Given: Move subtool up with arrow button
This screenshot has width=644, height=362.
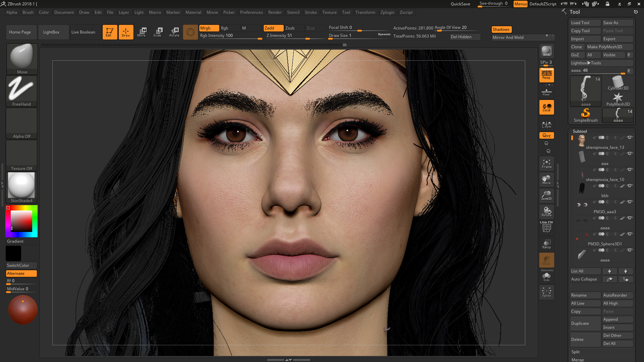Looking at the screenshot, I should pyautogui.click(x=609, y=271).
